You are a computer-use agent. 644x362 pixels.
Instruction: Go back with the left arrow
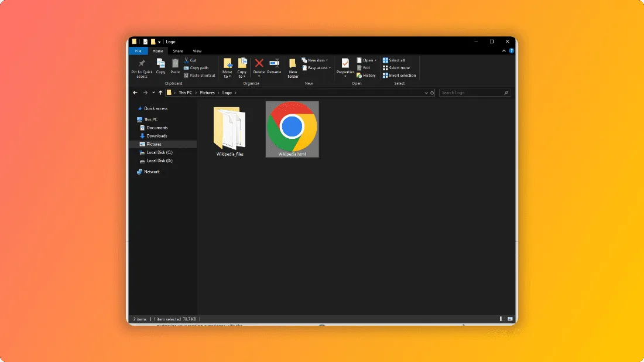[135, 93]
